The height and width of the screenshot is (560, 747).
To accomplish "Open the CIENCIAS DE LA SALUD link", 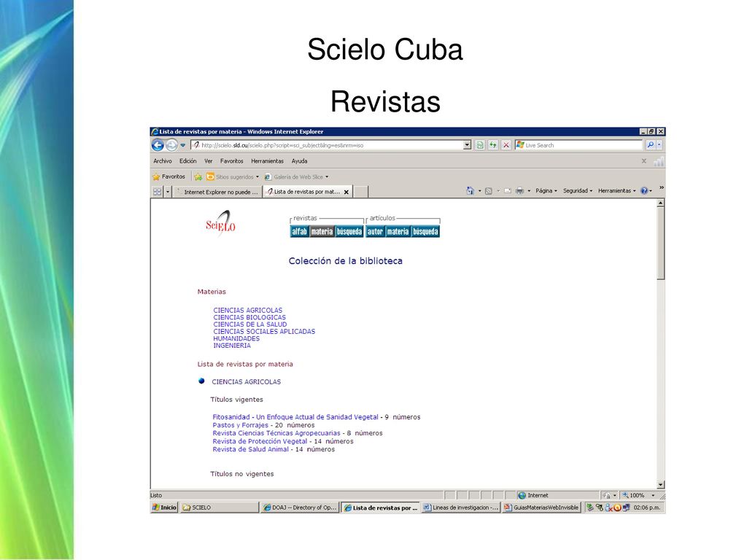I will point(250,324).
